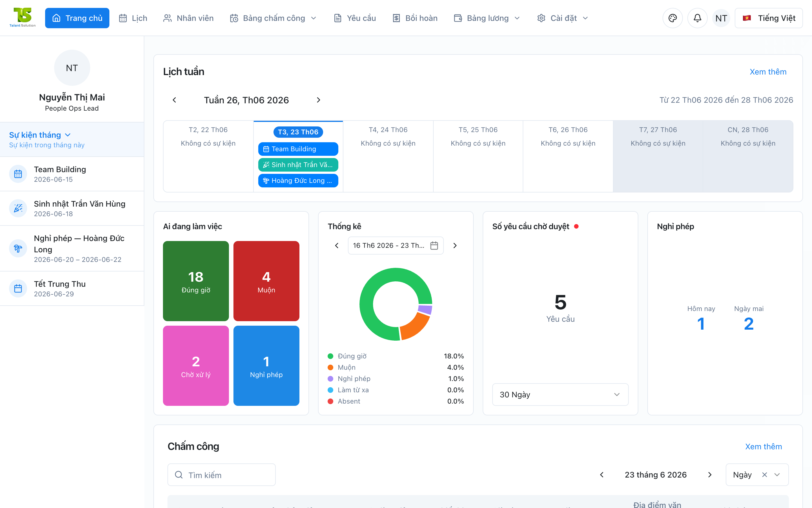Screen dimensions: 812x508
Task: Open the Yêu cầu menu item
Action: point(355,18)
